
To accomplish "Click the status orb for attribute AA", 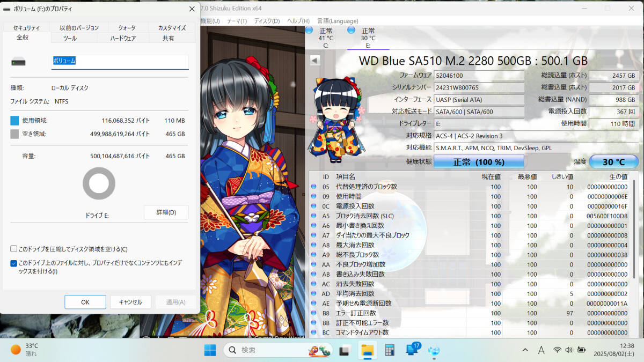I will [314, 264].
